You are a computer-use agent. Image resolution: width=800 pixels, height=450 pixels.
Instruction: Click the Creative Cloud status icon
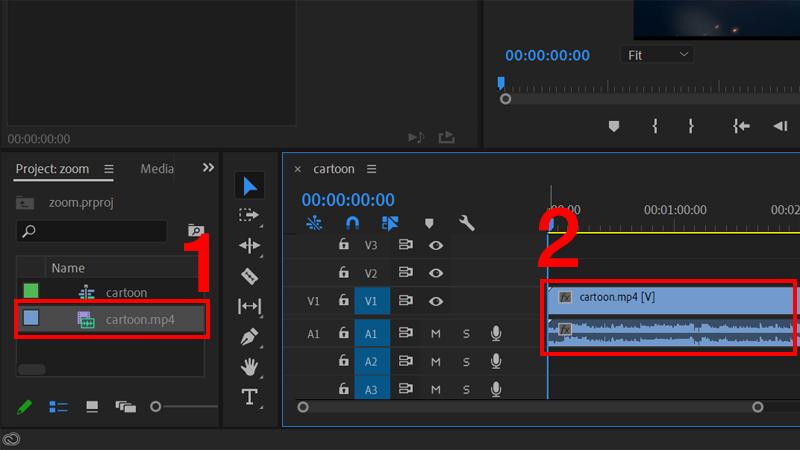11,439
